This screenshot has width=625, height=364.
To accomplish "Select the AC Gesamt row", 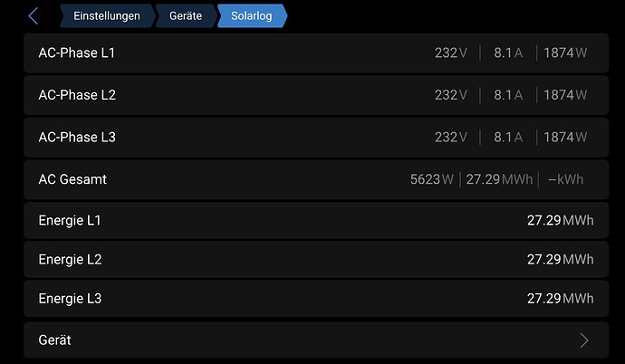I will (316, 179).
